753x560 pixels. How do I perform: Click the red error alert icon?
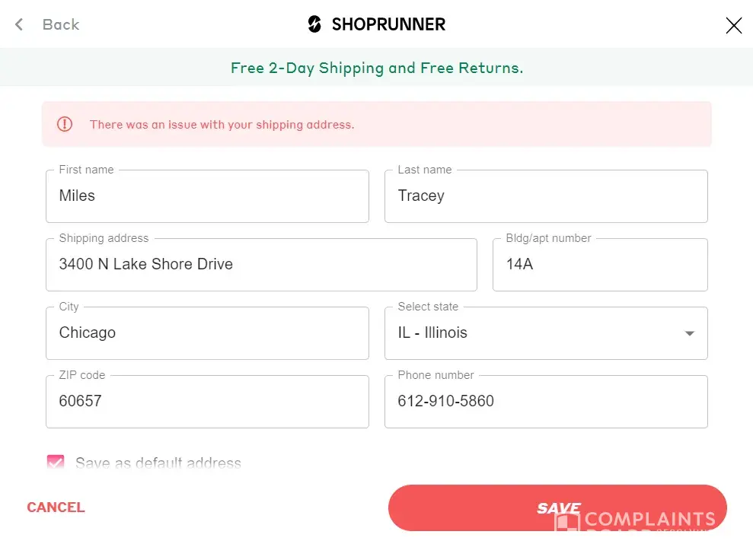[x=65, y=124]
